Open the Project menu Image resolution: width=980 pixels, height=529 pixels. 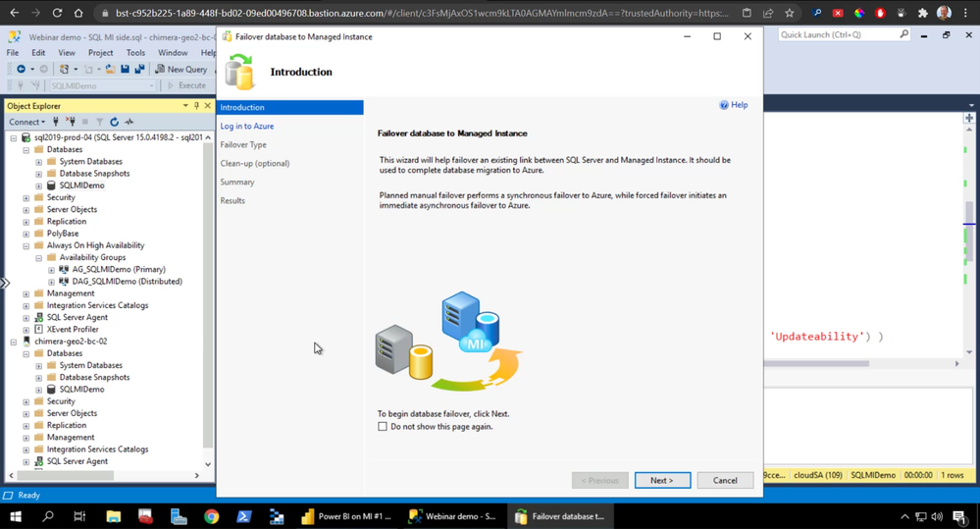(x=101, y=53)
